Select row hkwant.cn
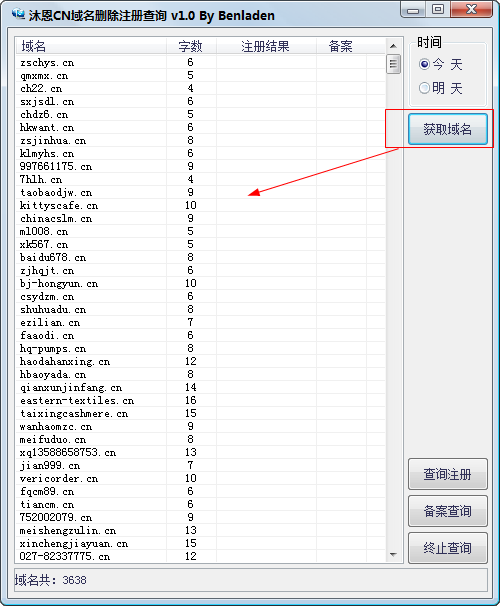This screenshot has height=606, width=500. point(201,128)
